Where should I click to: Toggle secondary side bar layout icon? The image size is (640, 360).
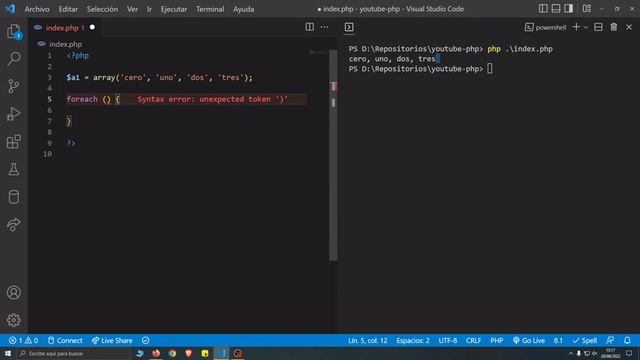[569, 9]
